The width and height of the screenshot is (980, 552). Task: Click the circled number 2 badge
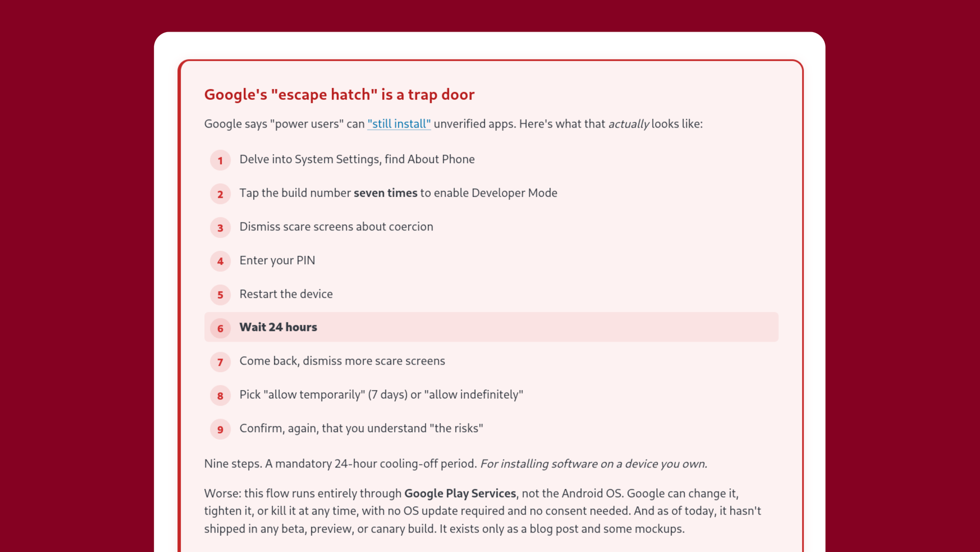(x=220, y=194)
